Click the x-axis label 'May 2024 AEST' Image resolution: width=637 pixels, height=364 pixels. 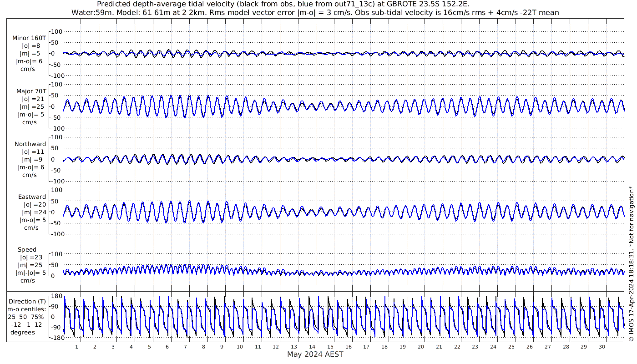pyautogui.click(x=315, y=354)
